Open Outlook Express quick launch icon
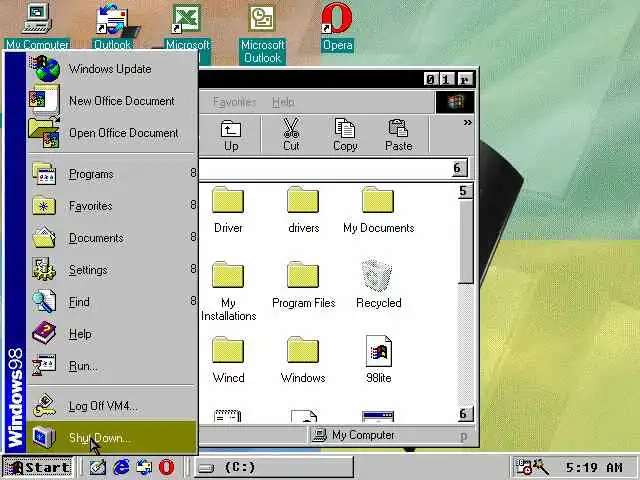Image resolution: width=640 pixels, height=480 pixels. point(144,467)
